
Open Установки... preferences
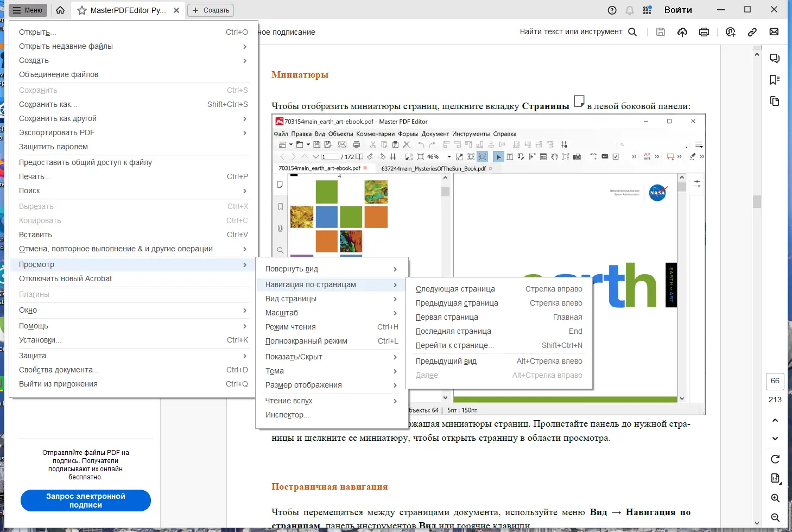point(134,340)
